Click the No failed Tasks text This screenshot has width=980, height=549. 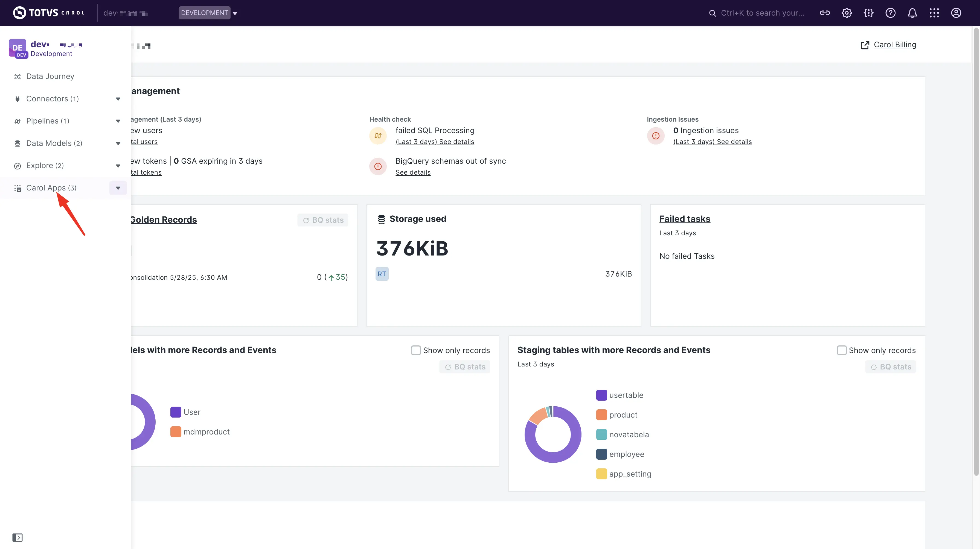[687, 256]
